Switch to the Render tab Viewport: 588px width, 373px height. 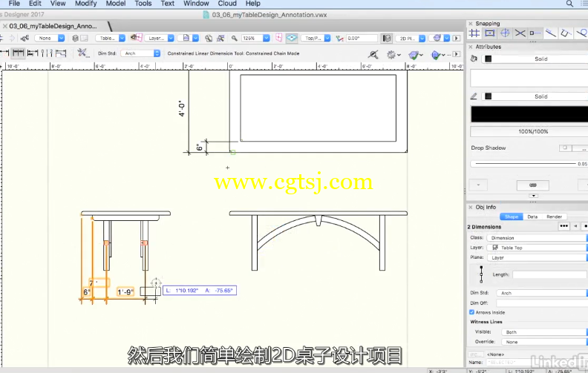[x=554, y=217]
